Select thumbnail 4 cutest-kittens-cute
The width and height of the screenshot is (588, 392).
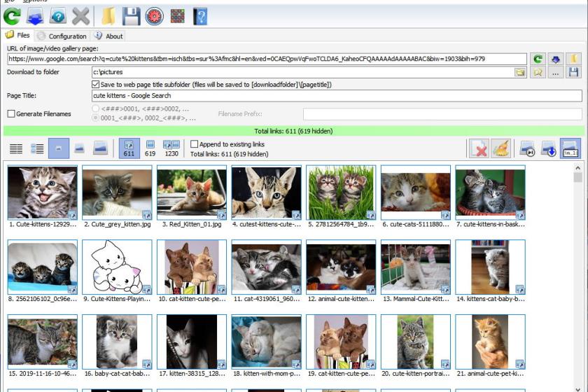[266, 192]
